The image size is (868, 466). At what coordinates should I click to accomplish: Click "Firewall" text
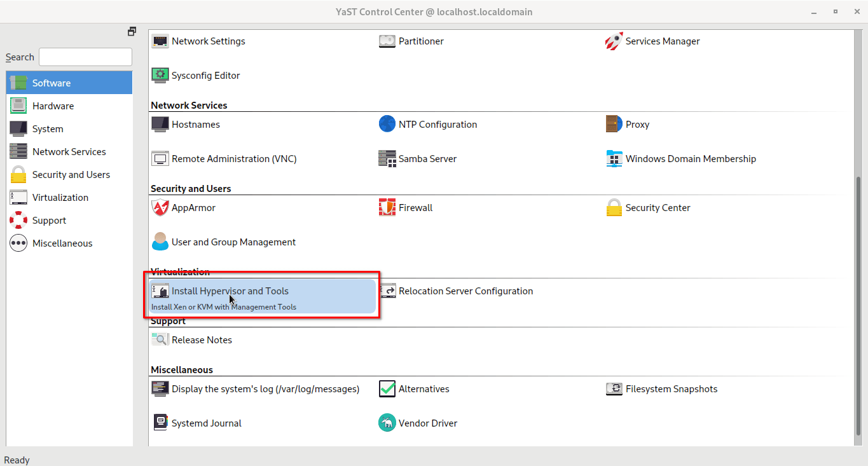415,208
